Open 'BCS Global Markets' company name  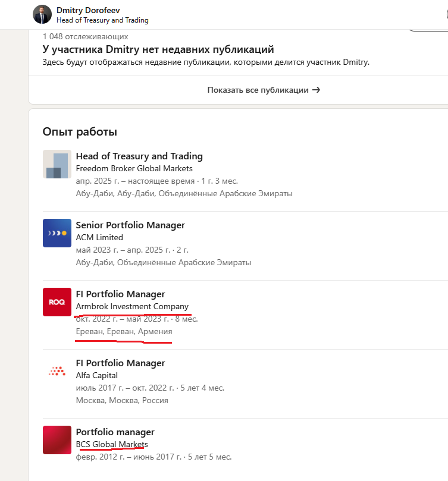[x=112, y=445]
